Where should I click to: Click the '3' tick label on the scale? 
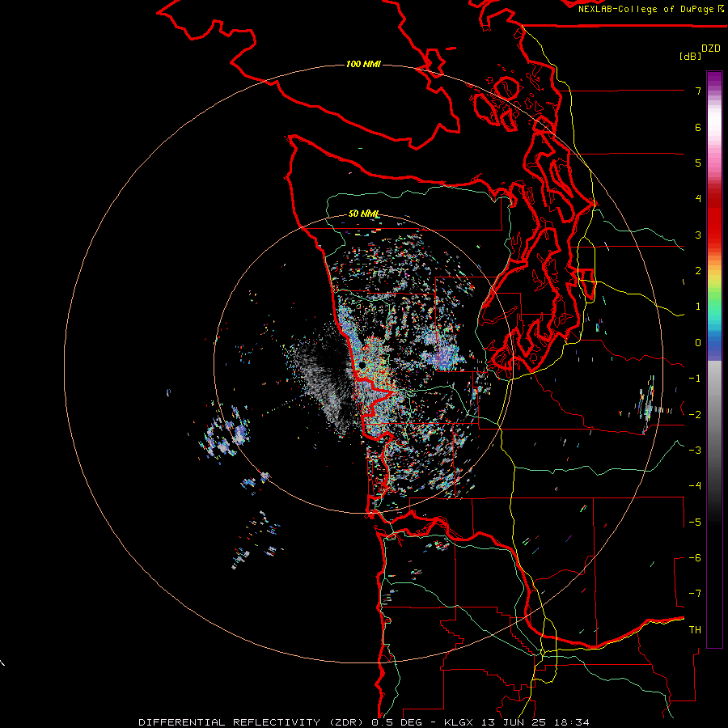point(698,235)
